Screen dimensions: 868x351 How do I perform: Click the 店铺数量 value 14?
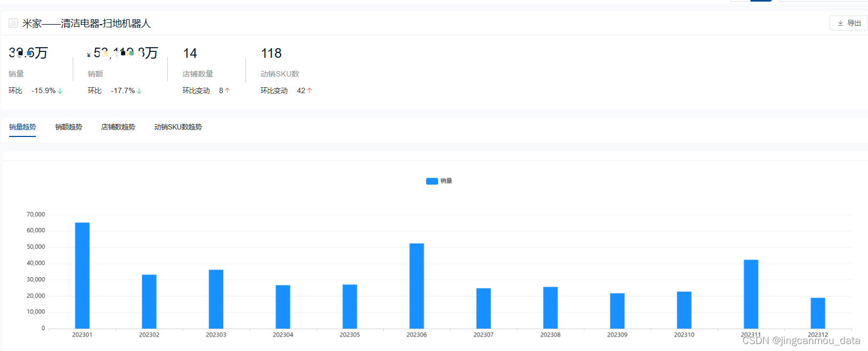[x=190, y=54]
